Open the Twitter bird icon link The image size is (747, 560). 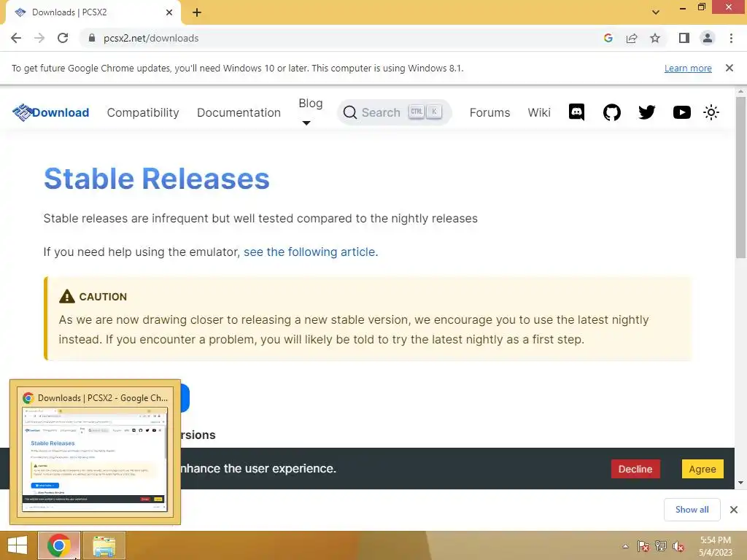[646, 112]
